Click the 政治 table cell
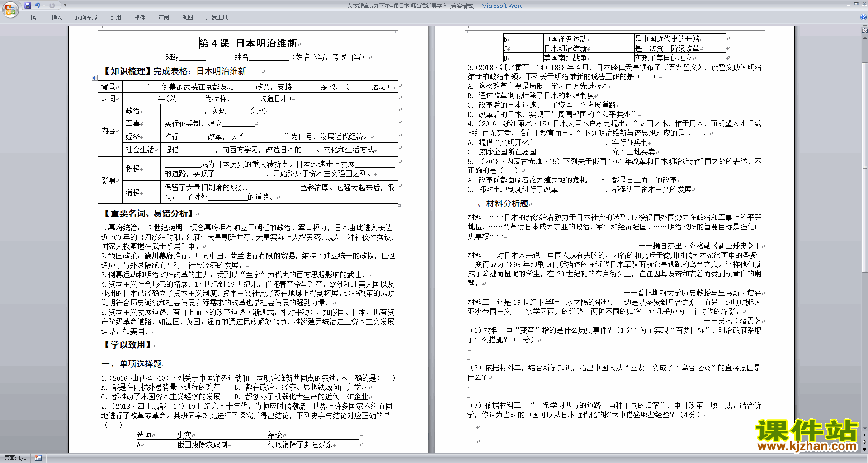 click(142, 111)
